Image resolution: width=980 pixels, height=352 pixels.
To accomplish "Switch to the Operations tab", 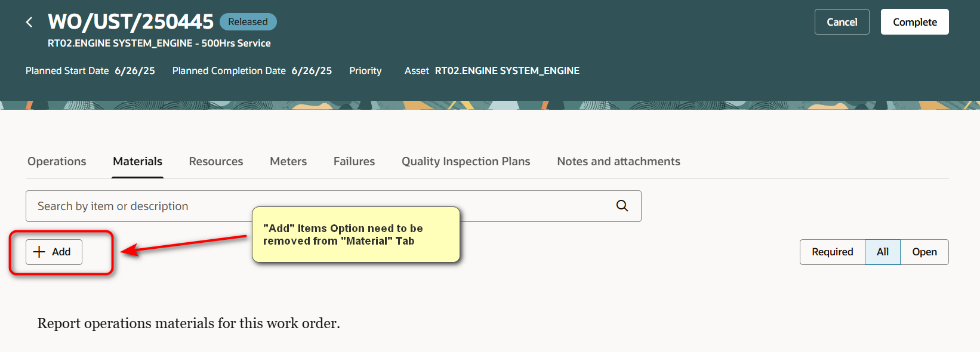I will [x=56, y=161].
